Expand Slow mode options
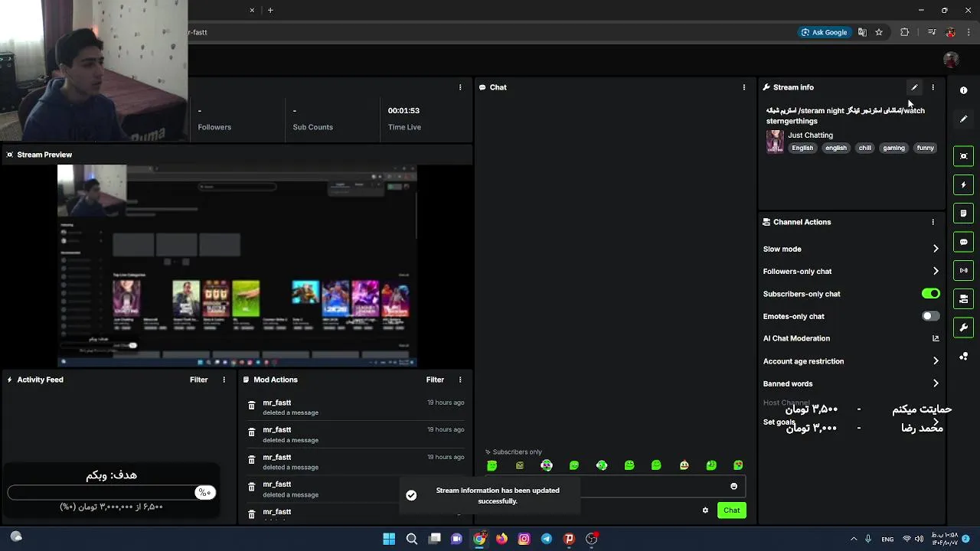980x551 pixels. tap(935, 249)
